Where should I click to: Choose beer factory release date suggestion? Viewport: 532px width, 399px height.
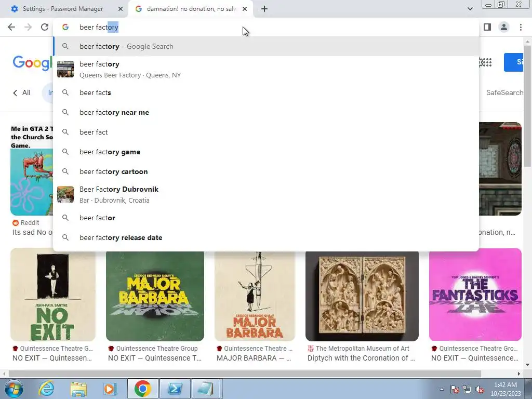266,237
